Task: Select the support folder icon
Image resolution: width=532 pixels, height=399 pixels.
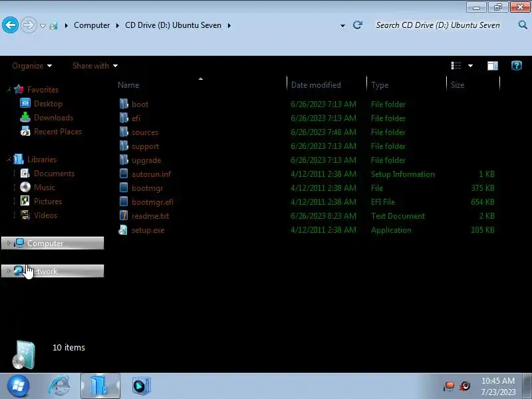Action: tap(124, 146)
